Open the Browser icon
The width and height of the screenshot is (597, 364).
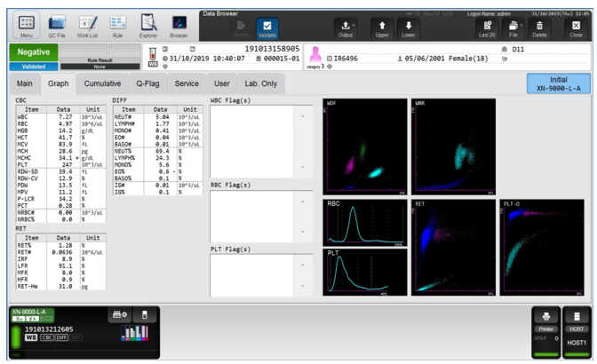pyautogui.click(x=179, y=27)
